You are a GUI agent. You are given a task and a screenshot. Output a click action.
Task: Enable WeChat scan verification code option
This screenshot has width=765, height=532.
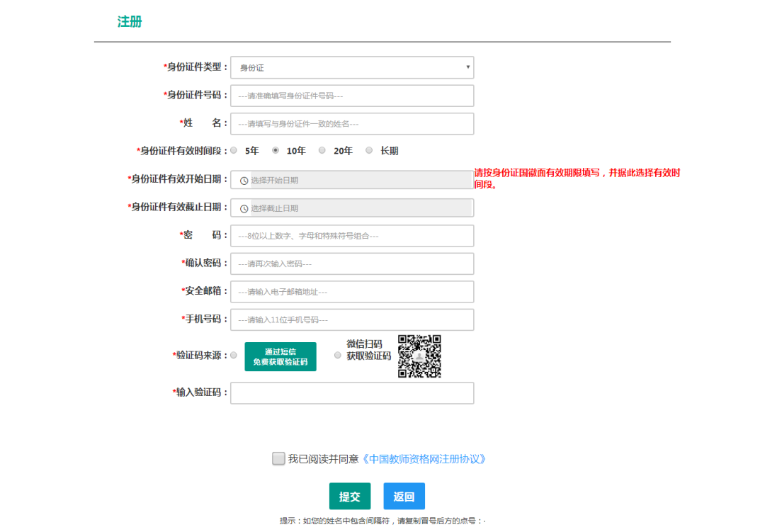[x=338, y=355]
